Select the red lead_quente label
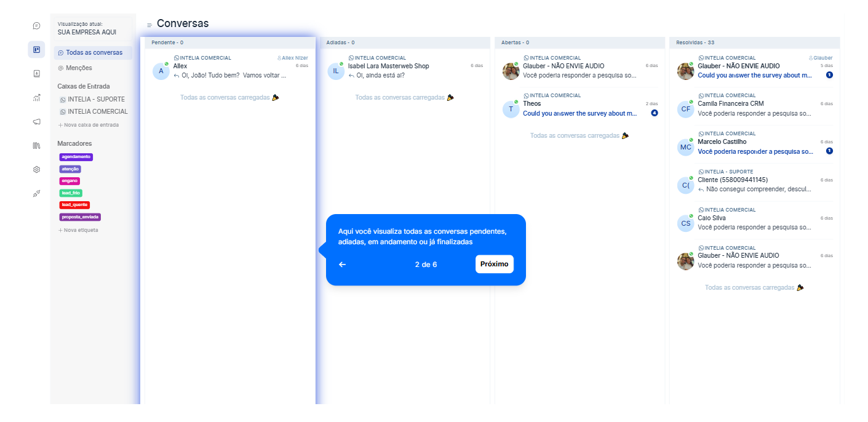 pos(74,205)
